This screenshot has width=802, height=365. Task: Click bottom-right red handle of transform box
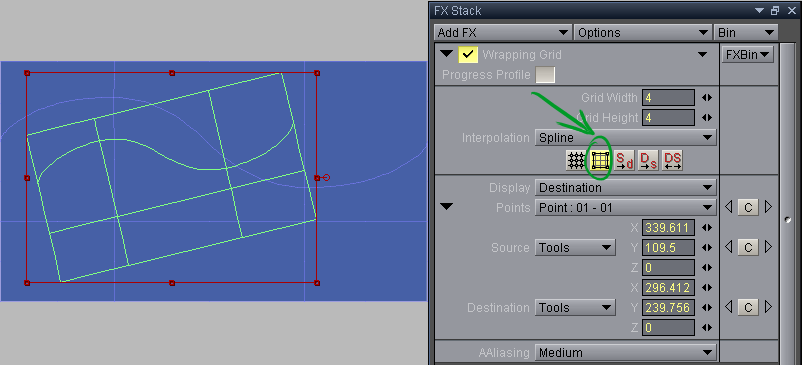click(317, 283)
